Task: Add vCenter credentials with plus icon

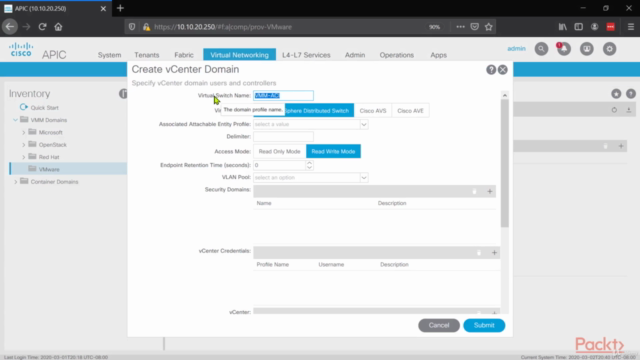Action: [x=494, y=253]
